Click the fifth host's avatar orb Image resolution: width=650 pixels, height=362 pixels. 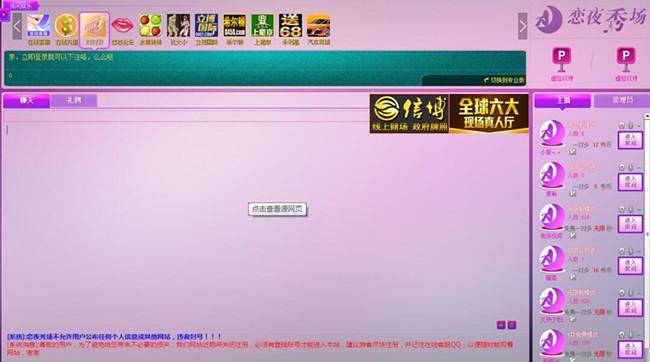[552, 301]
